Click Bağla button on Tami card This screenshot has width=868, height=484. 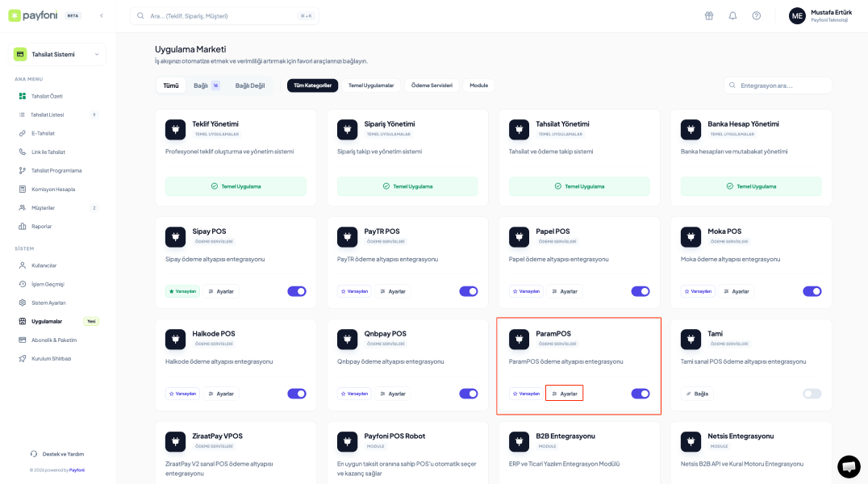(697, 394)
